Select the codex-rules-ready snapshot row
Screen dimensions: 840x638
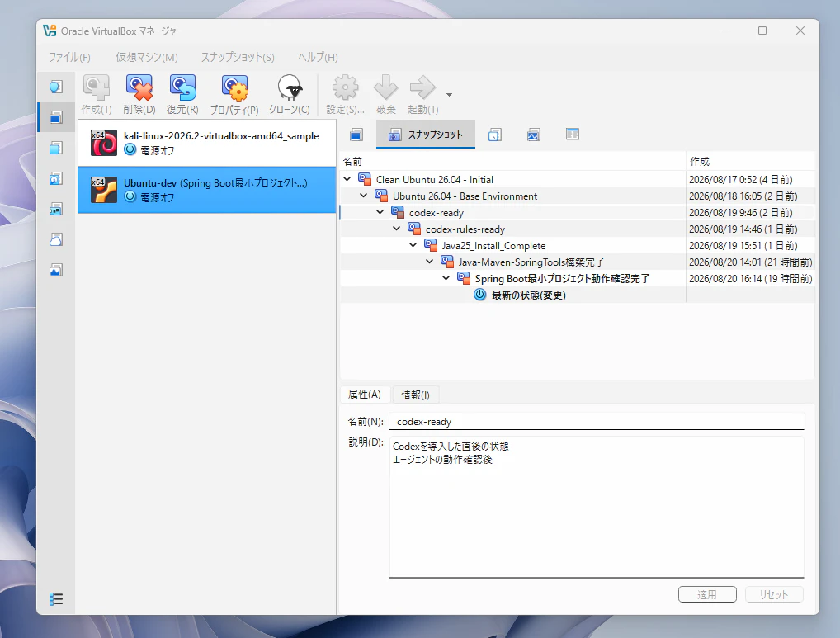(577, 229)
